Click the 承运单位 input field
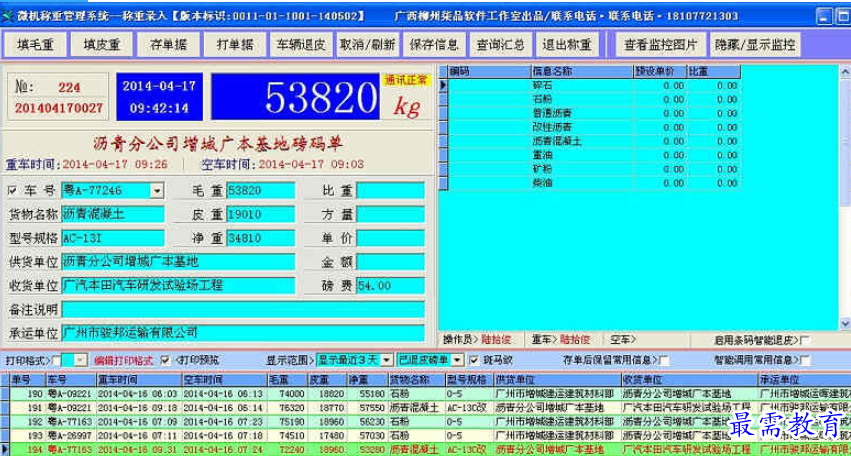The image size is (851, 456). pos(243,333)
